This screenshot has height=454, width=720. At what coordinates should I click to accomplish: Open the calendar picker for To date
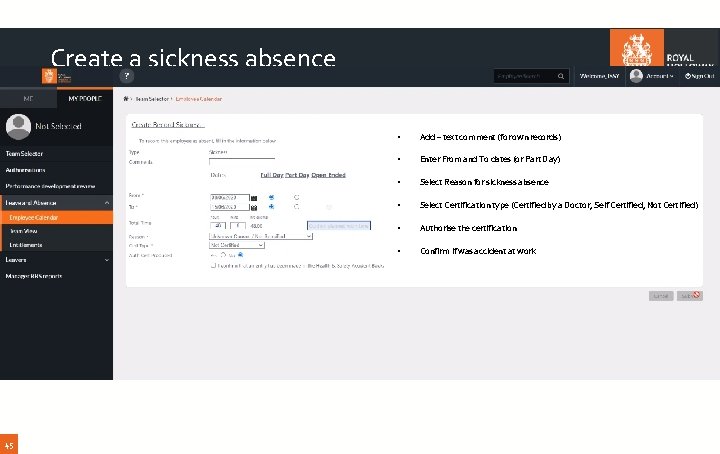[x=254, y=207]
